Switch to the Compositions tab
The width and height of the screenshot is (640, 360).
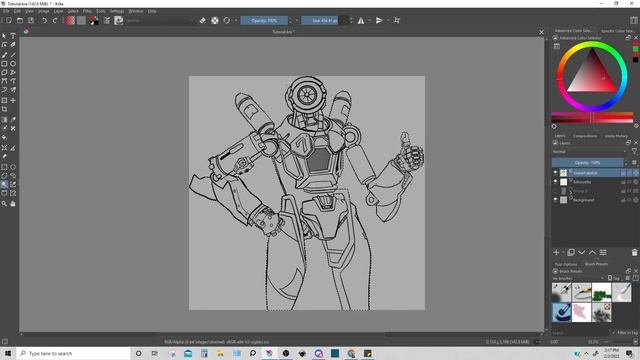click(585, 136)
